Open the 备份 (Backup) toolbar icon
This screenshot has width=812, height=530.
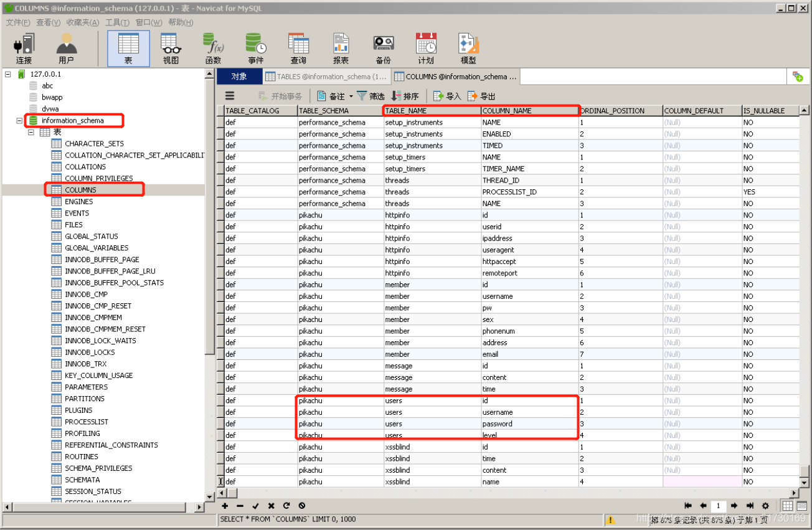pyautogui.click(x=383, y=49)
